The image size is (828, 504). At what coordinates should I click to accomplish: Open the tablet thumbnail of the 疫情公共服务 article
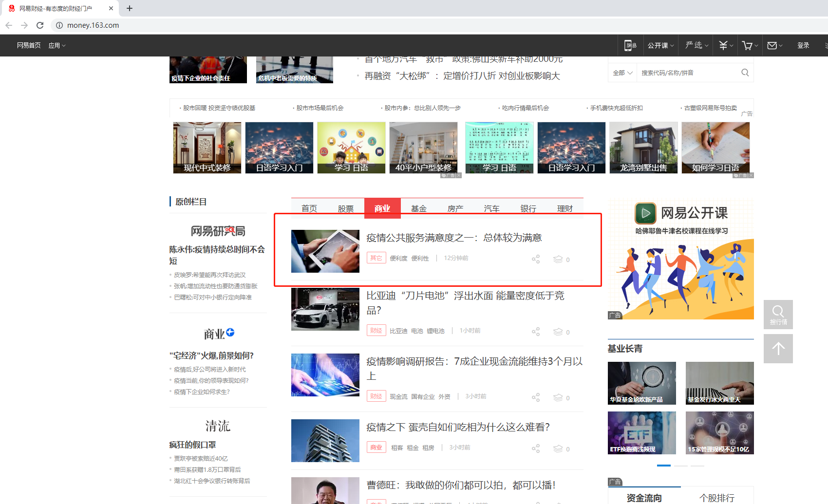[x=325, y=251]
